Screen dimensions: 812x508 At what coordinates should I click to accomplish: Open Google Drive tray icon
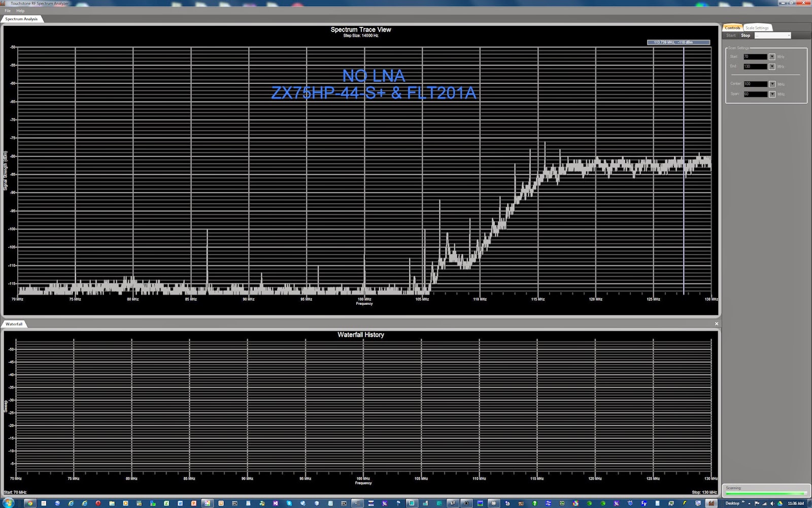[780, 503]
